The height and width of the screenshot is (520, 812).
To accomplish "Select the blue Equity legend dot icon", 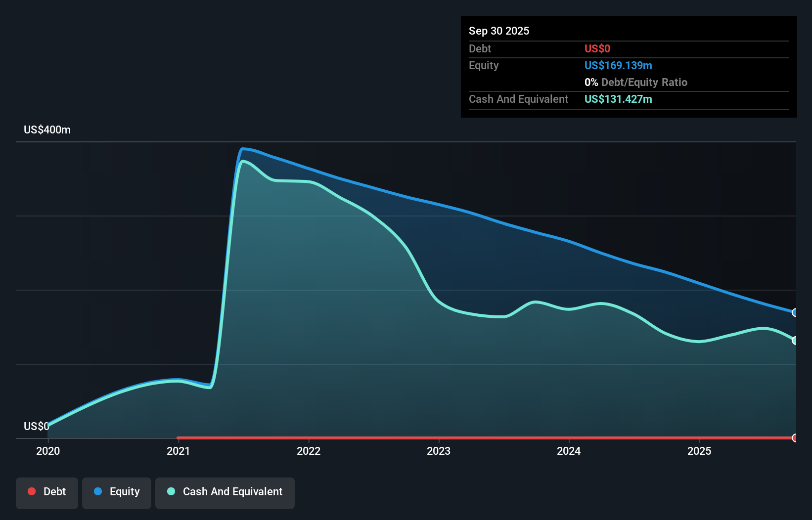I will pos(98,491).
